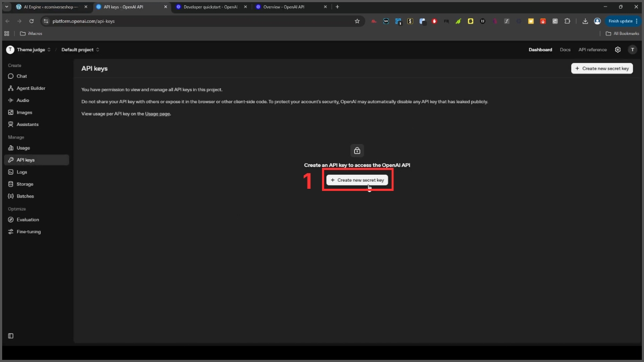Open the Chrome downloads icon
The height and width of the screenshot is (362, 644).
(x=585, y=21)
